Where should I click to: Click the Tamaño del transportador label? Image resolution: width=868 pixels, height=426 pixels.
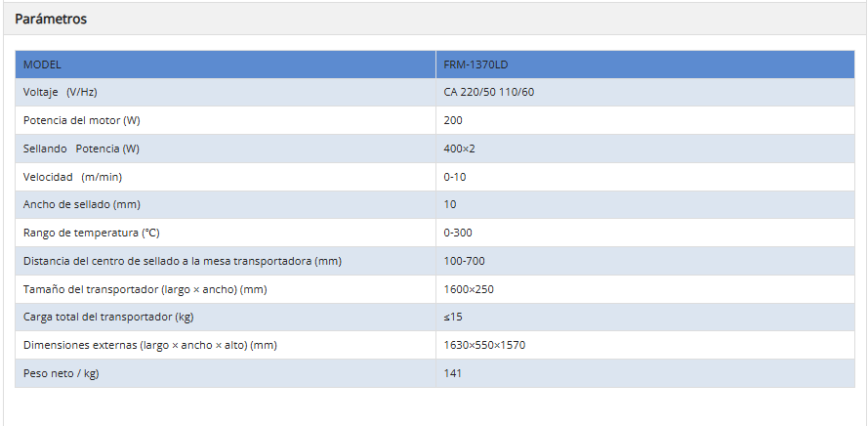click(x=145, y=289)
